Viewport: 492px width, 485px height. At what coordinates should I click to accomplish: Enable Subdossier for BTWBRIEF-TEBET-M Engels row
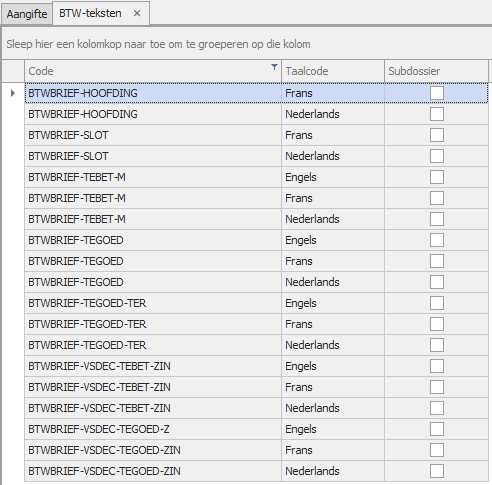tap(437, 177)
